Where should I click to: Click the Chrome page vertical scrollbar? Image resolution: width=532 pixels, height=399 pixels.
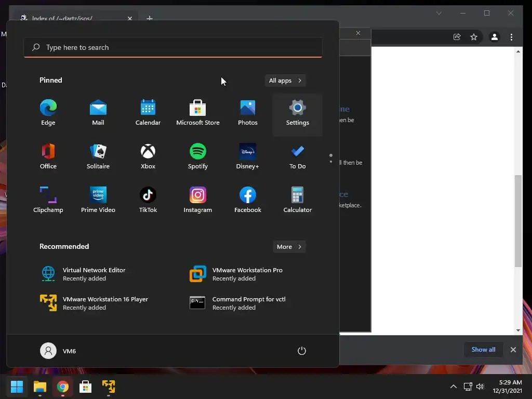coord(518,221)
